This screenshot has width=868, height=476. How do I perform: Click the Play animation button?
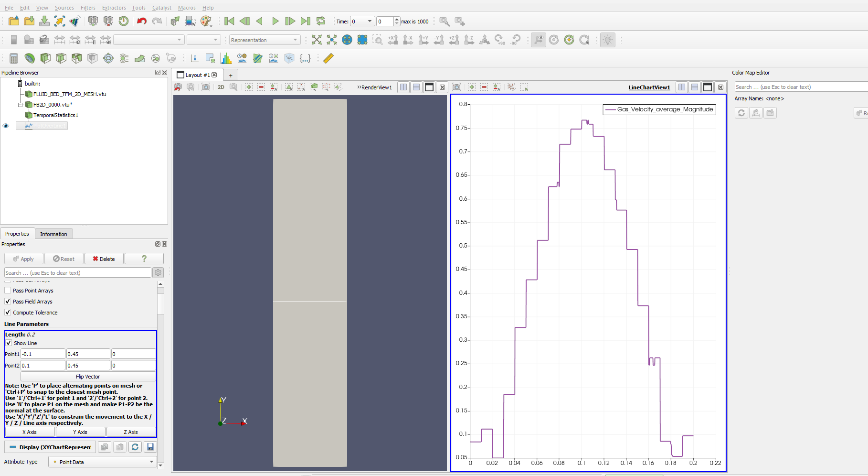pos(275,21)
